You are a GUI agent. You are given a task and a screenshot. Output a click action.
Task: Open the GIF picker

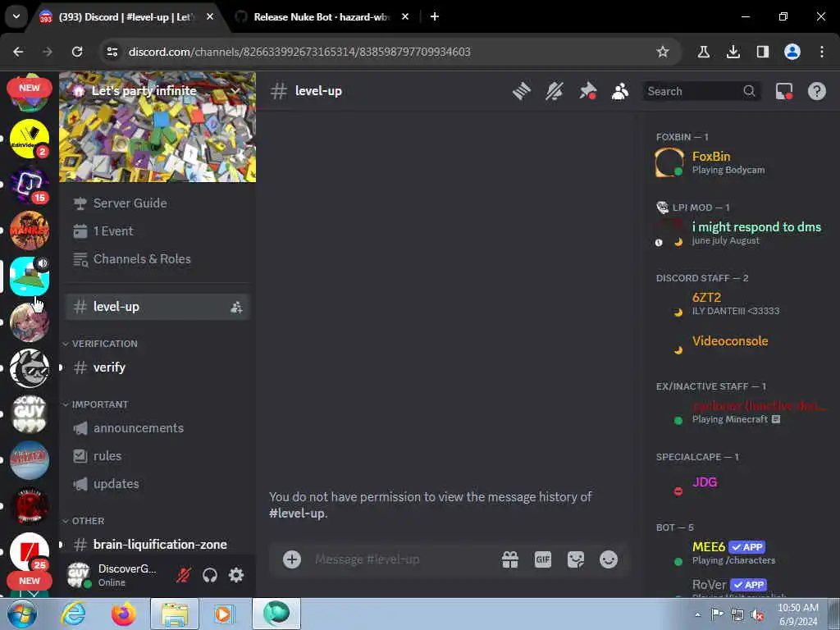click(x=543, y=559)
